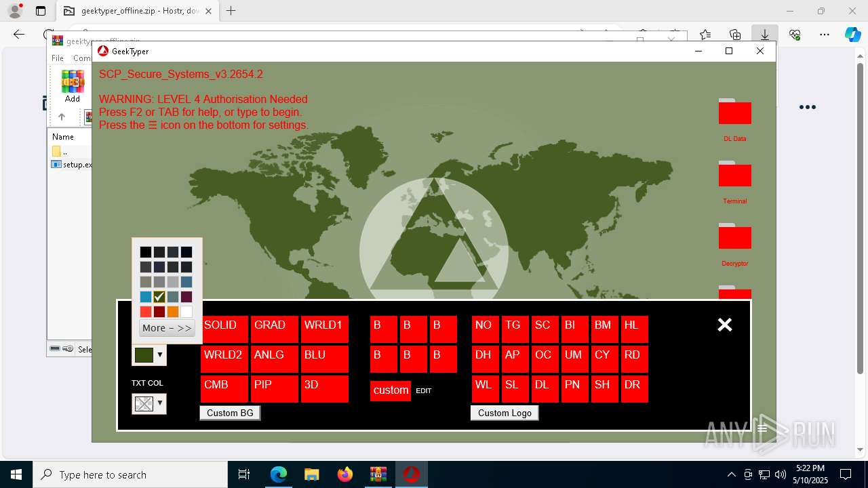Open the DL Data folder icon

[734, 112]
